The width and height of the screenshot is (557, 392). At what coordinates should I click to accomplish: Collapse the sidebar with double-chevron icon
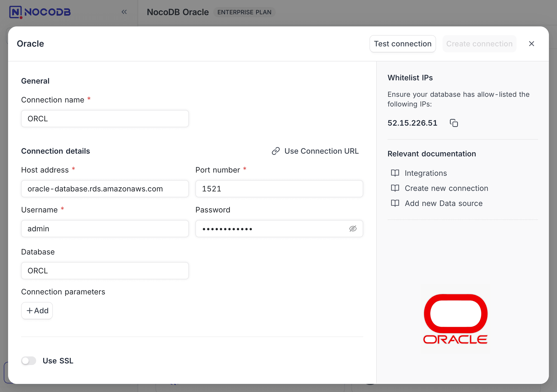(124, 12)
